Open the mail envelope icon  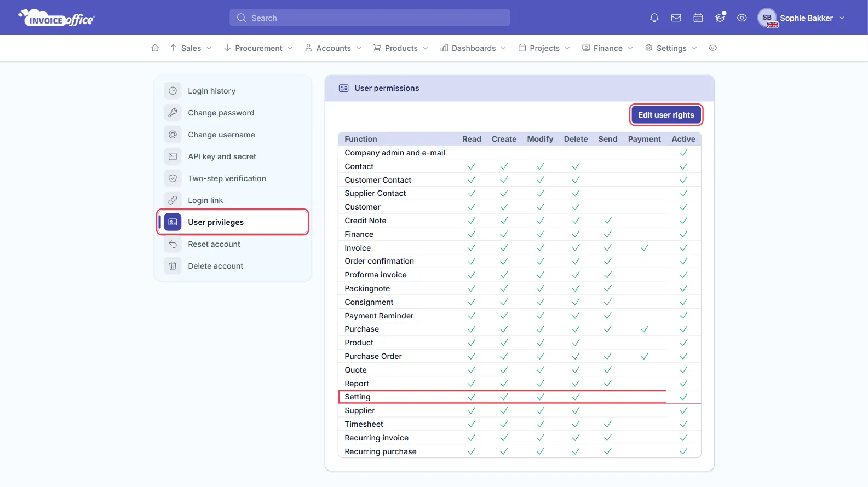coord(676,18)
